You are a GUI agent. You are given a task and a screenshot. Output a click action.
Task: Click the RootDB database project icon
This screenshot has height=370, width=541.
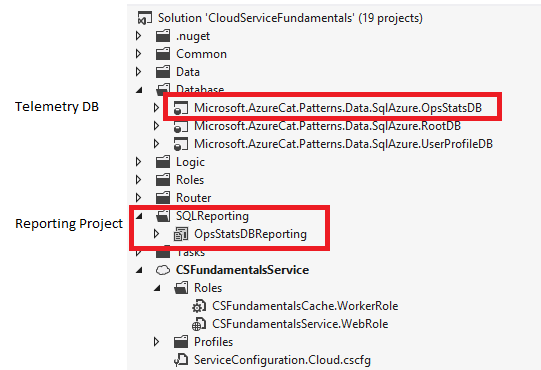pos(180,126)
